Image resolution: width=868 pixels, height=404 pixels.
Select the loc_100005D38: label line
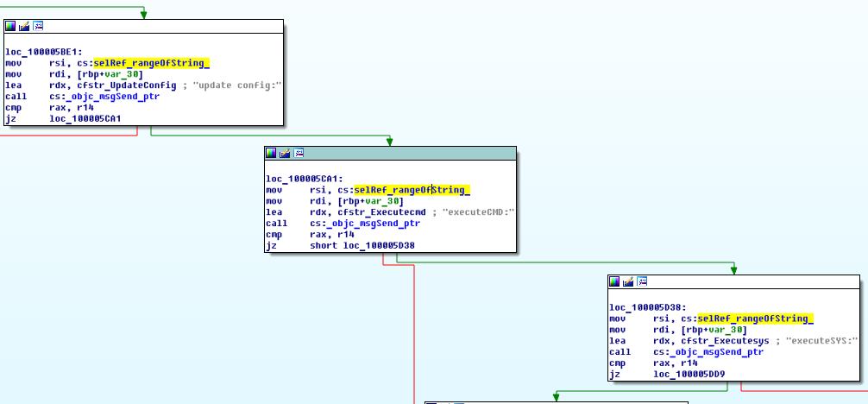click(648, 307)
